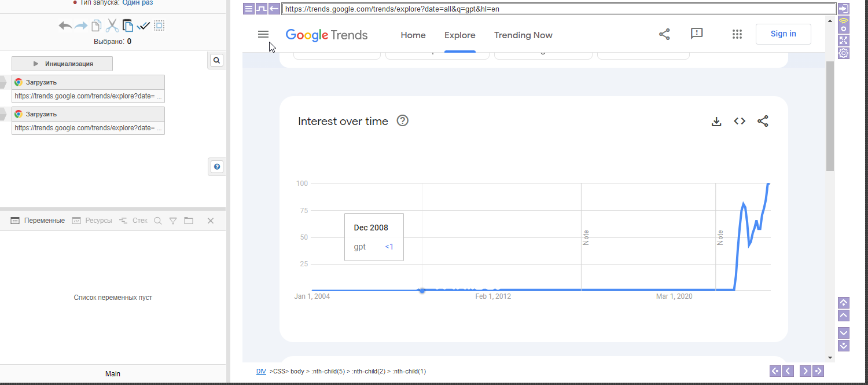Click the fullscreen expand icon beside the browser
Image resolution: width=868 pixels, height=385 pixels.
point(844,40)
